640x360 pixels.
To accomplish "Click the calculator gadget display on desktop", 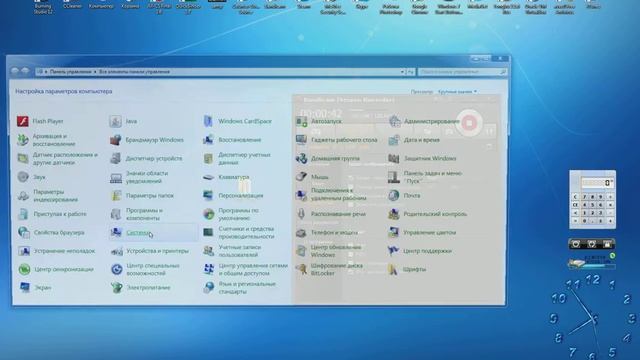I will 597,182.
